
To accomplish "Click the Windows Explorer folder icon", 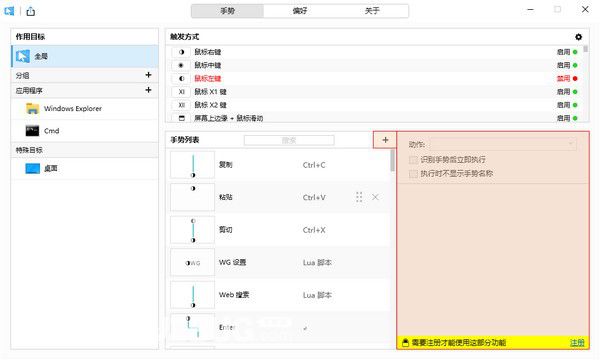I will pos(33,109).
